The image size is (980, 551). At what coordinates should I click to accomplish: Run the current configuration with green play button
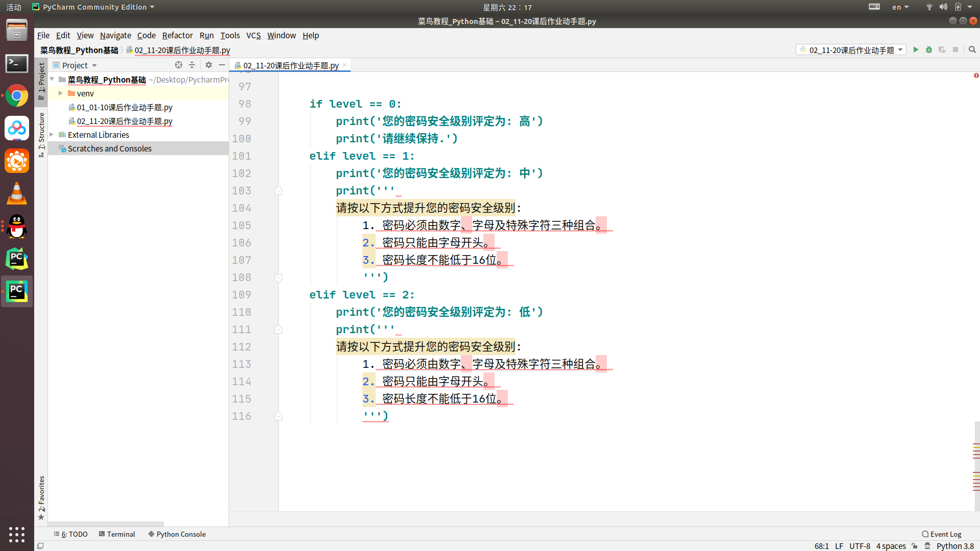(916, 49)
